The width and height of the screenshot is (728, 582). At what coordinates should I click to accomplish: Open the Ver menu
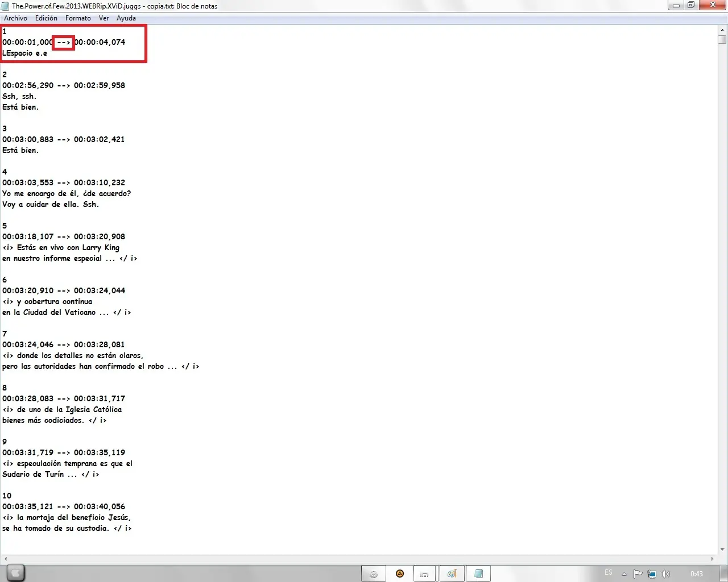pyautogui.click(x=104, y=18)
